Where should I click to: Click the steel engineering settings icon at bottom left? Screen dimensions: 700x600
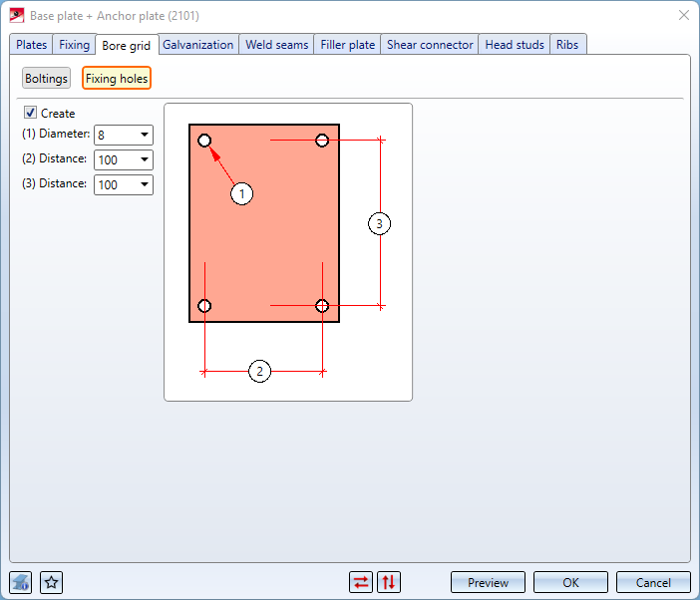tap(21, 582)
